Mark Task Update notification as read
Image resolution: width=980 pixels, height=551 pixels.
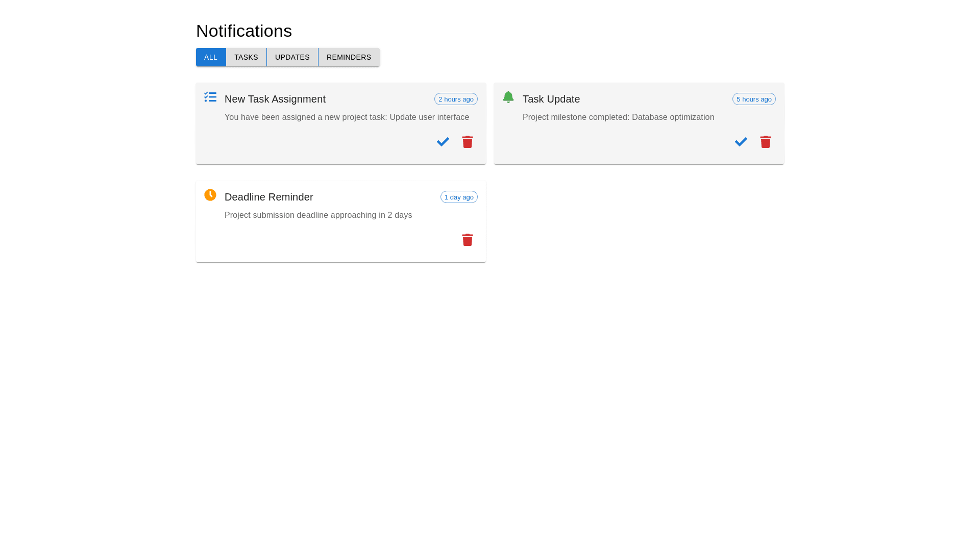click(741, 142)
